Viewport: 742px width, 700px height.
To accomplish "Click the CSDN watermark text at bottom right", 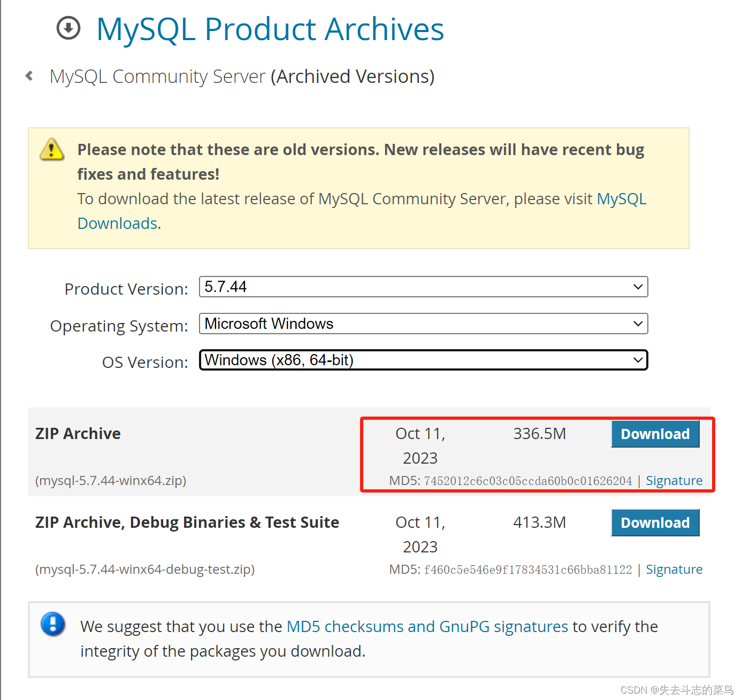I will (x=677, y=690).
